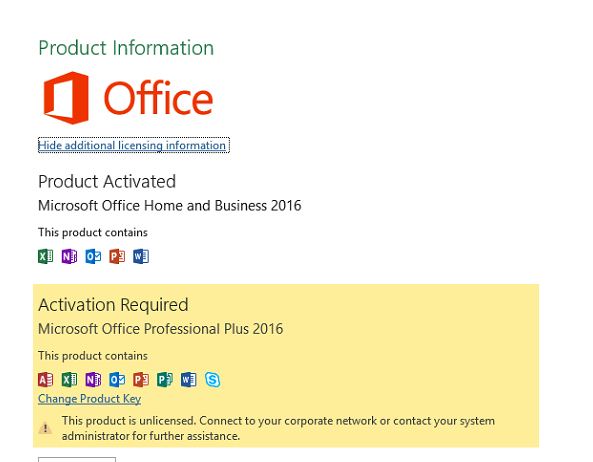Click the Excel icon in Professional Plus list
593x462 pixels.
click(70, 380)
